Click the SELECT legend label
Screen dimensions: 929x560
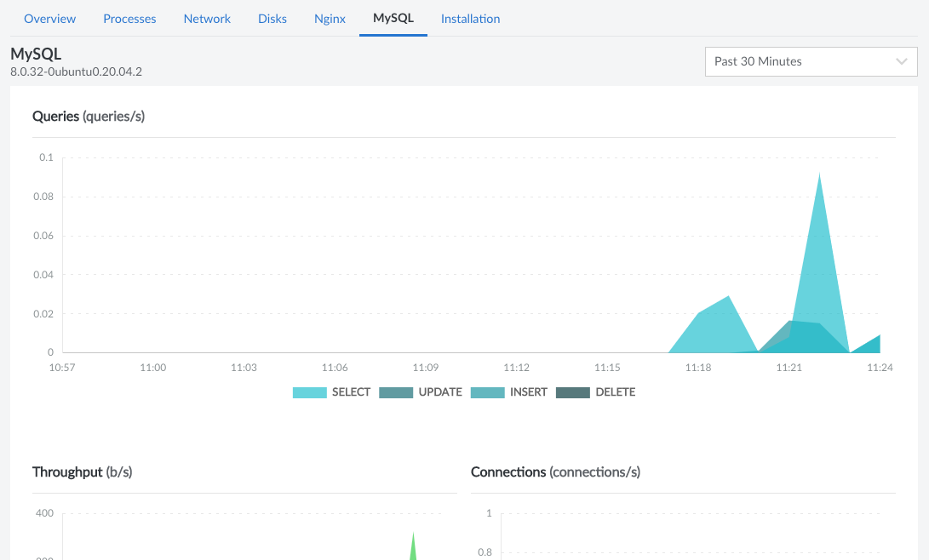coord(351,392)
